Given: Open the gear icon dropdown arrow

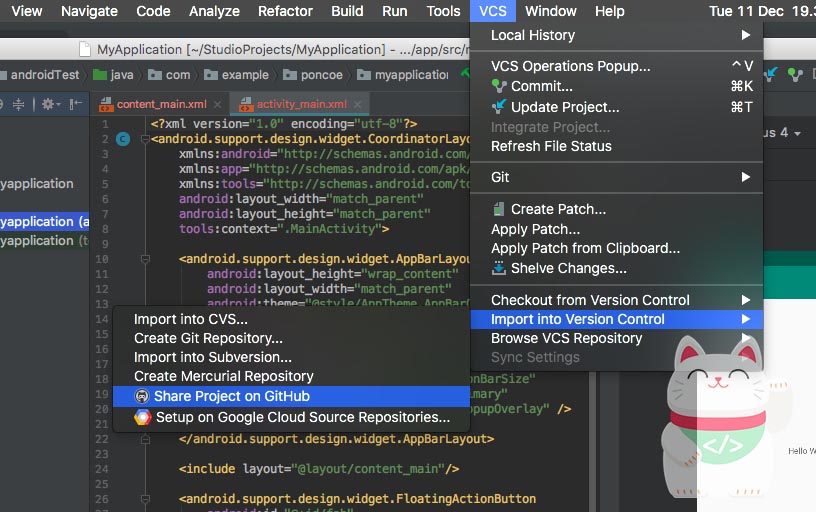Looking at the screenshot, I should (x=58, y=105).
